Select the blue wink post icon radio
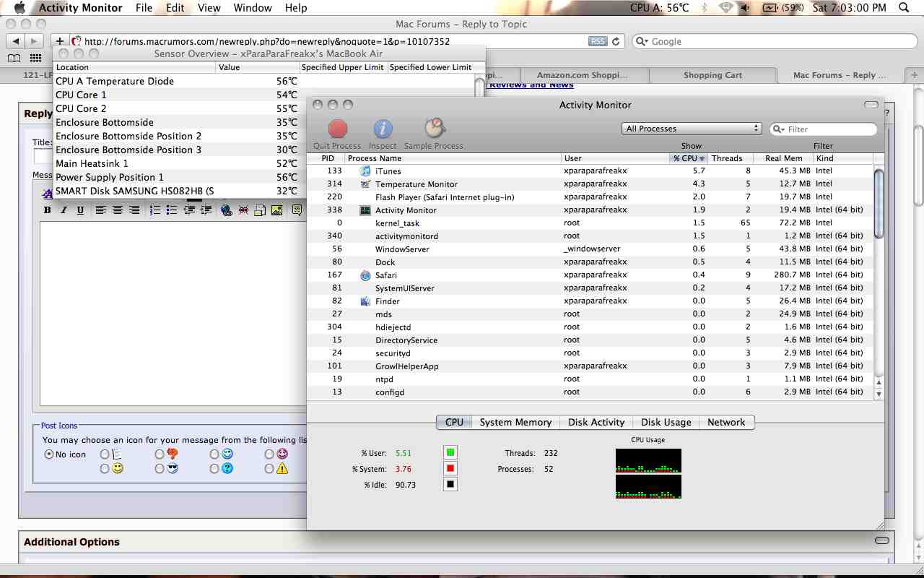This screenshot has height=578, width=924. point(214,454)
